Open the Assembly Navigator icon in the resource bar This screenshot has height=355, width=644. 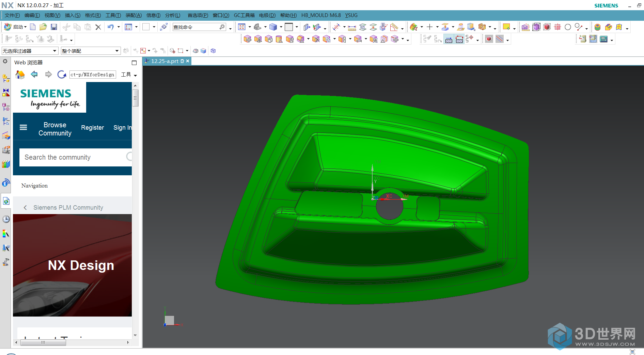pyautogui.click(x=6, y=78)
